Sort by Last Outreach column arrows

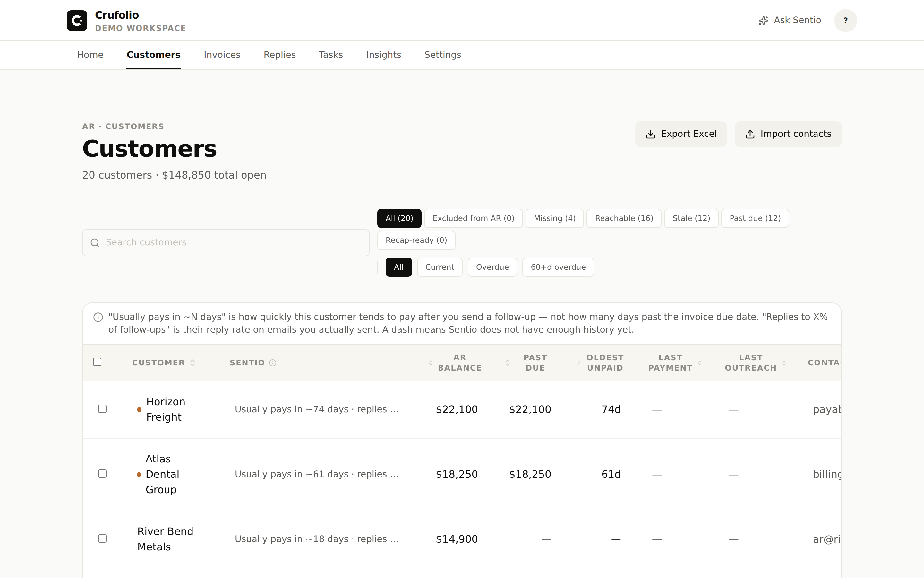point(784,363)
